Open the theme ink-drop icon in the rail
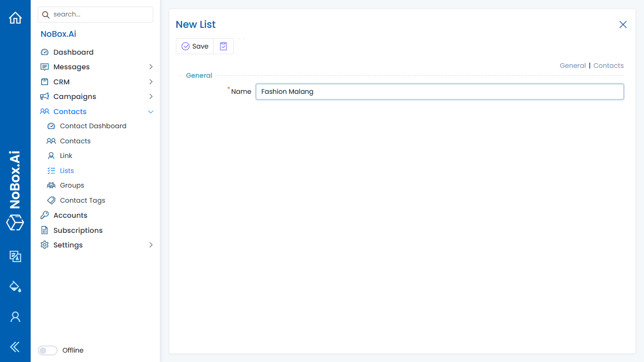 15,286
